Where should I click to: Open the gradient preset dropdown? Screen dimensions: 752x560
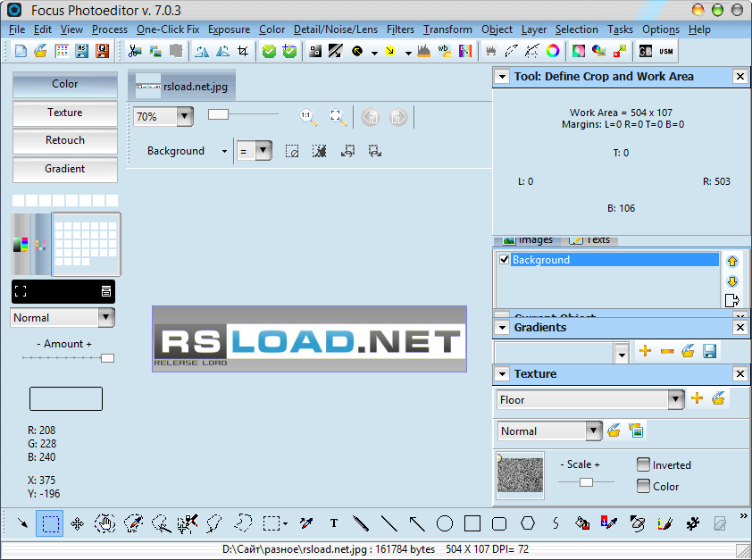622,354
